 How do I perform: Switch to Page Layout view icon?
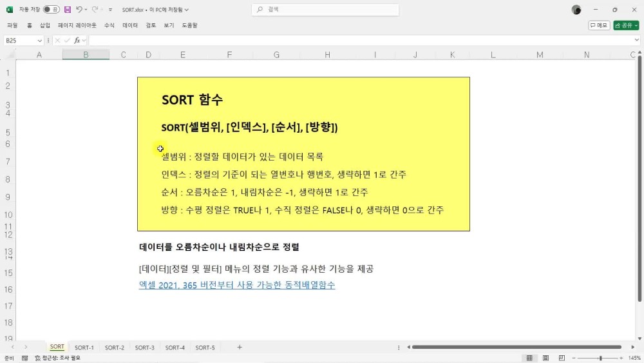pyautogui.click(x=545, y=358)
